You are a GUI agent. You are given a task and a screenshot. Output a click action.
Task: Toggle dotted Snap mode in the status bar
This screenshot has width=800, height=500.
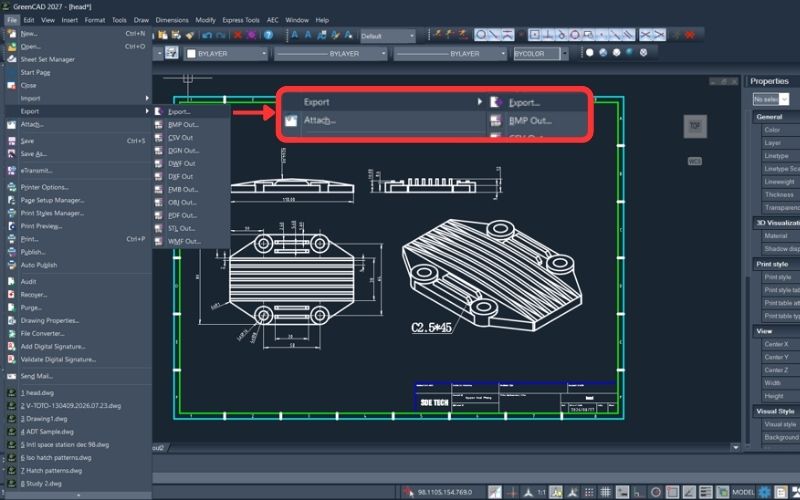pos(588,492)
